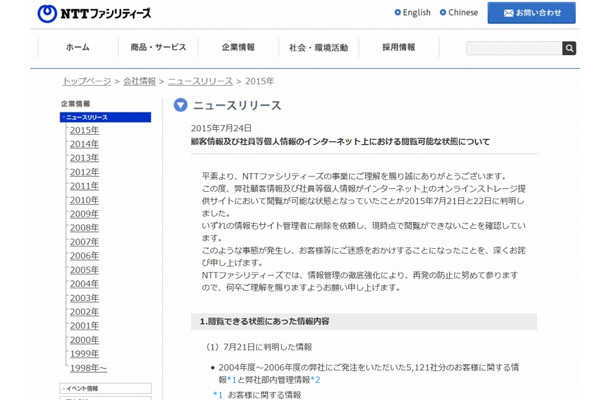Focus the site search field
This screenshot has width=610, height=400.
[514, 48]
